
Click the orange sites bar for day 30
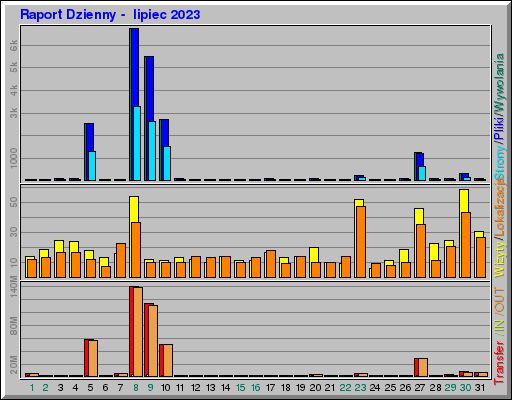coord(466,245)
